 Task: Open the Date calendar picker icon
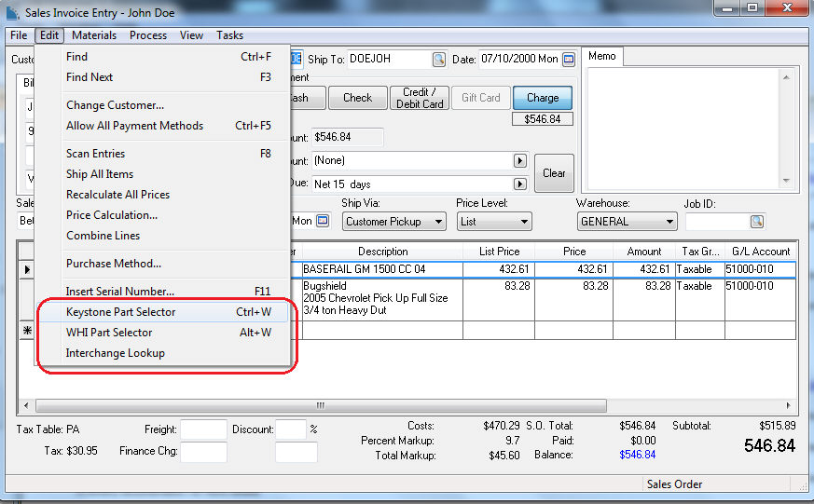[x=569, y=60]
